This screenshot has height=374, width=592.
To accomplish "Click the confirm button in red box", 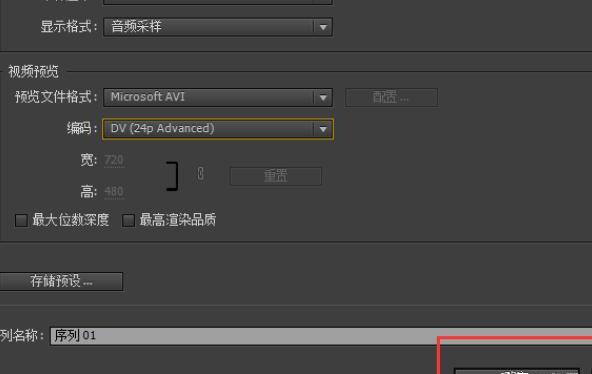I will pyautogui.click(x=516, y=371).
